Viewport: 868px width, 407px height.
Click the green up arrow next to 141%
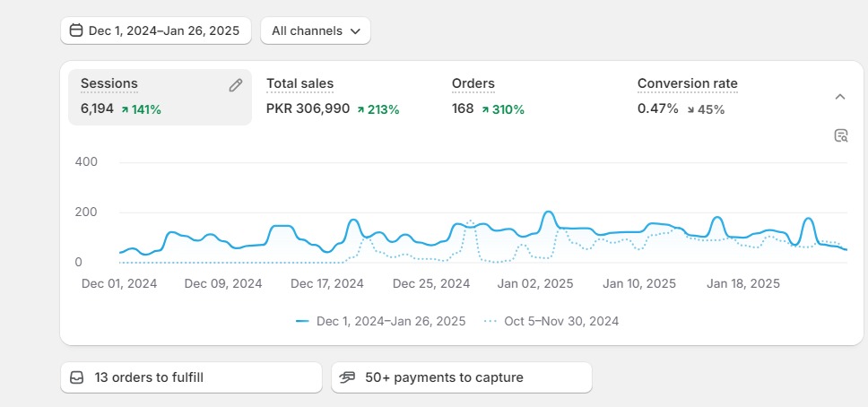(125, 109)
